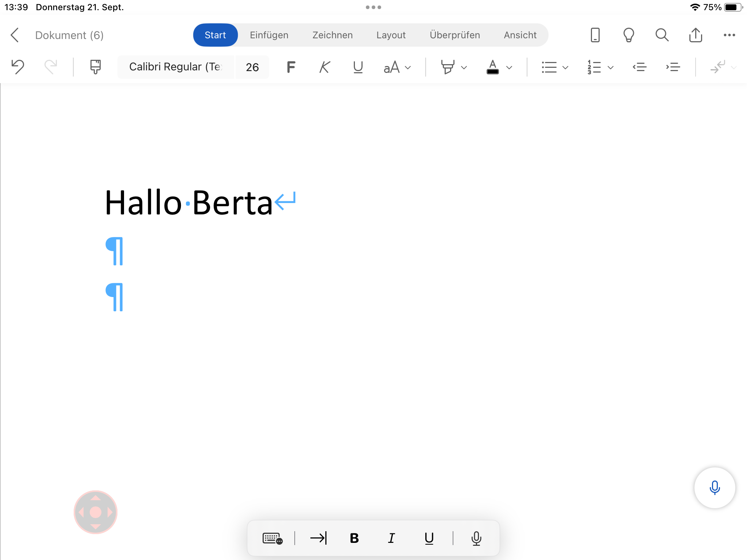This screenshot has width=747, height=560.
Task: Tap the lightbulb Tell Me icon
Action: coord(628,35)
